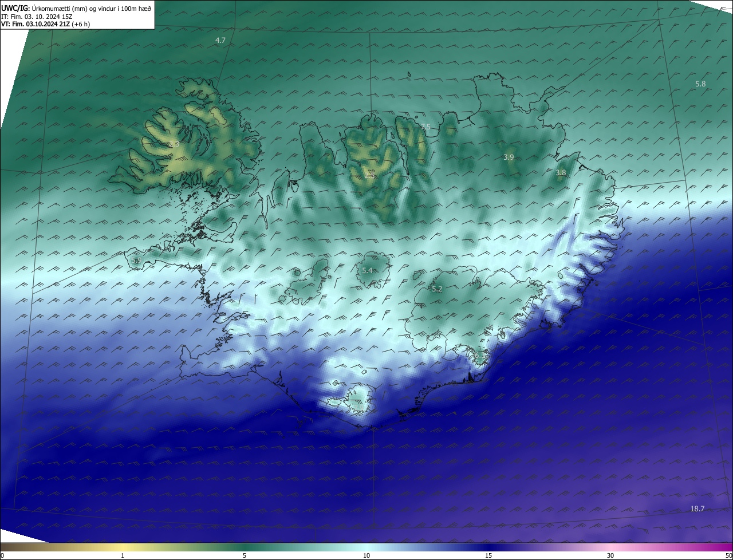Click the colorbar tick label '50'
This screenshot has height=560, width=733.
click(x=728, y=555)
